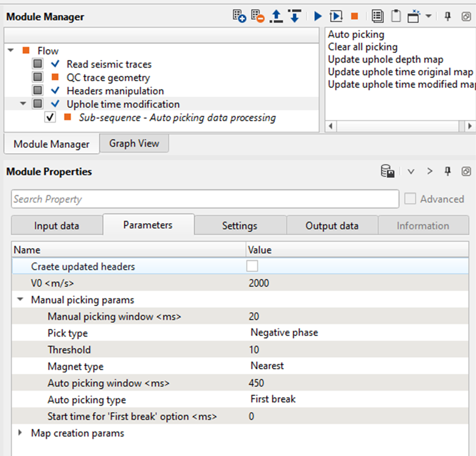Click the Search Property input field
The width and height of the screenshot is (476, 456).
pos(204,199)
